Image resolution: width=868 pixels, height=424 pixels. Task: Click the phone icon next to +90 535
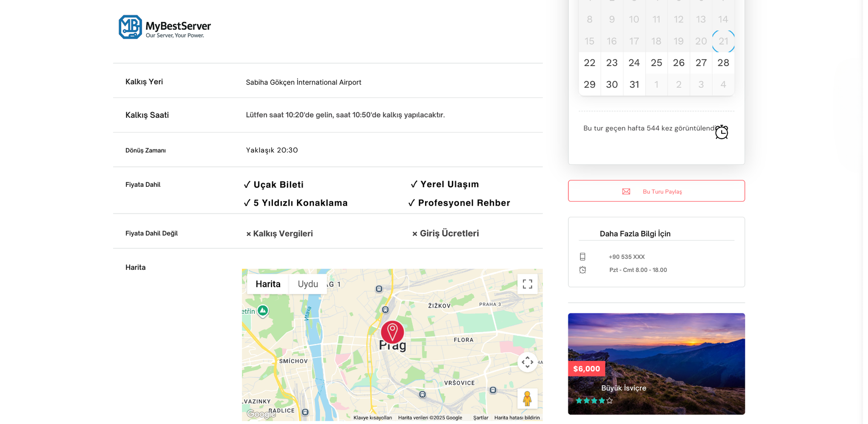pos(583,257)
